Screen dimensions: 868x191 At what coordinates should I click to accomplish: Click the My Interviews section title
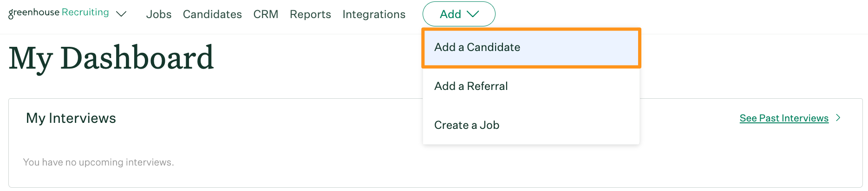[x=71, y=118]
